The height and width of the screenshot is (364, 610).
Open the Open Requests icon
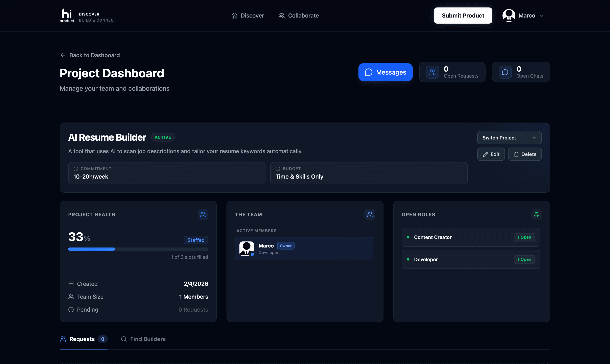[432, 72]
